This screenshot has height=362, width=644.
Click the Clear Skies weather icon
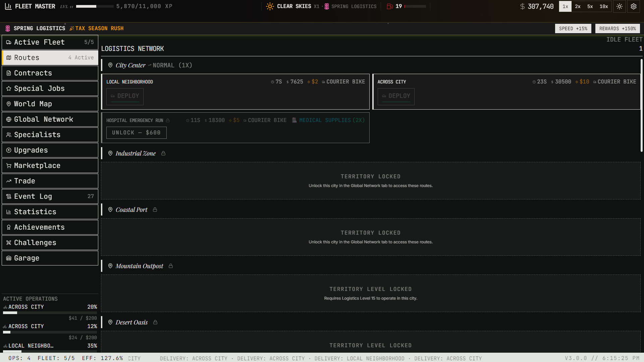pos(270,6)
